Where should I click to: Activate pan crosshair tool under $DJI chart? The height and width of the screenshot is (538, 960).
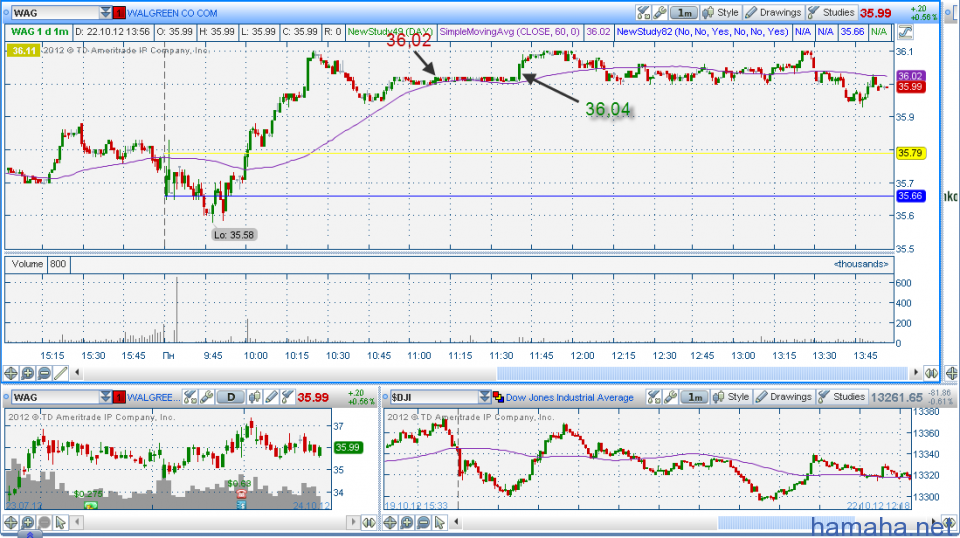coord(390,523)
